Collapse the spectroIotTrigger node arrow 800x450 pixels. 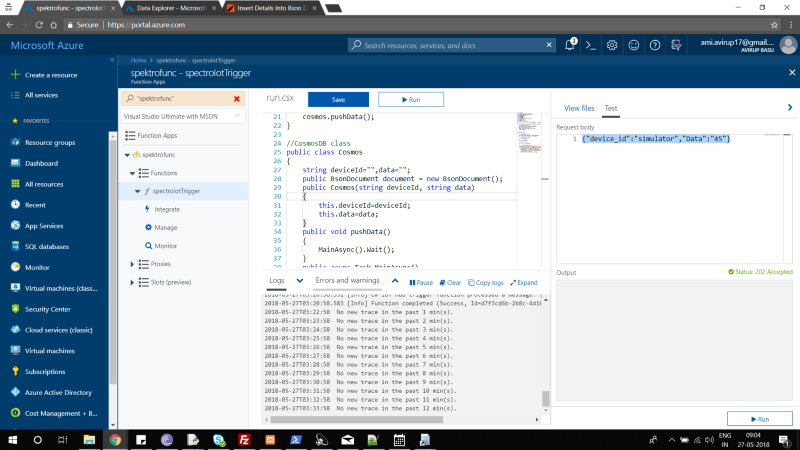(137, 191)
